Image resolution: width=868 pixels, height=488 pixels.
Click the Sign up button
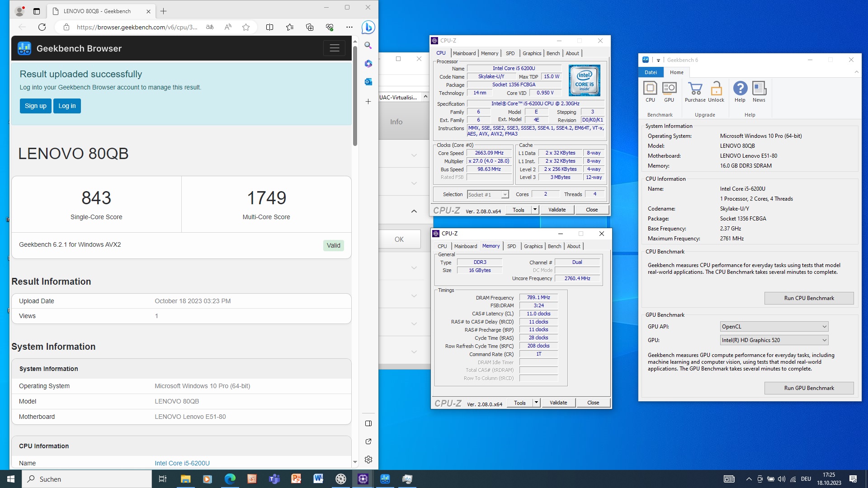[x=36, y=106]
